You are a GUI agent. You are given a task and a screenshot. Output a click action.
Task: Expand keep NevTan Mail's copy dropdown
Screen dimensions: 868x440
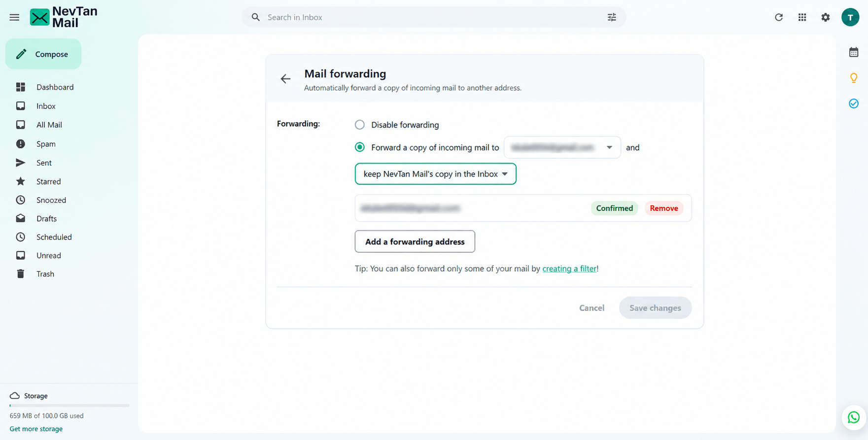coord(436,174)
